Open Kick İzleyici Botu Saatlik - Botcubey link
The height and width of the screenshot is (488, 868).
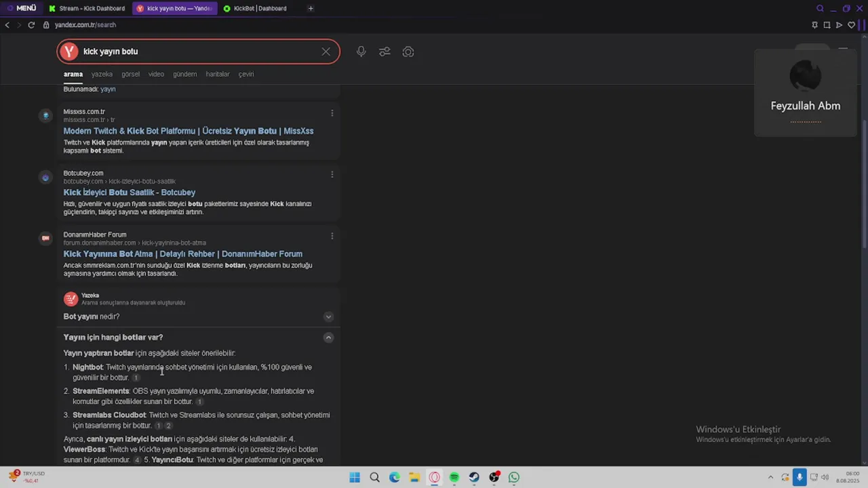pyautogui.click(x=130, y=192)
